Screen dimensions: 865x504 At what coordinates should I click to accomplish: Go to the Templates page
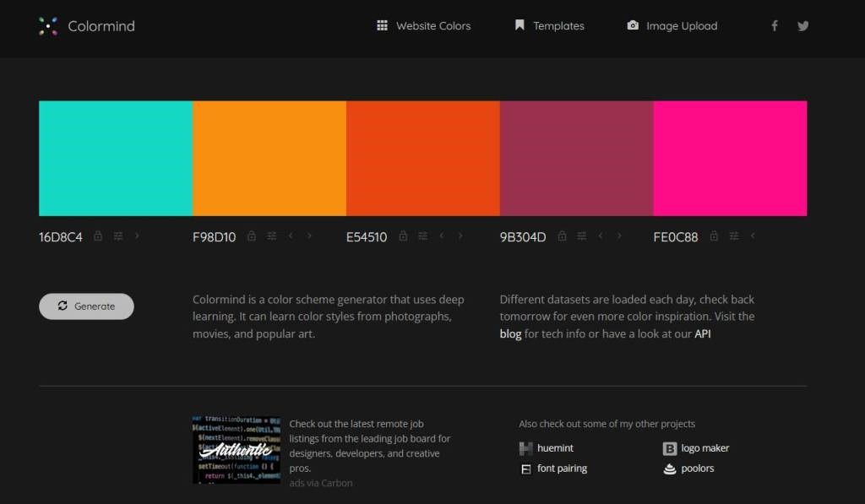[549, 26]
